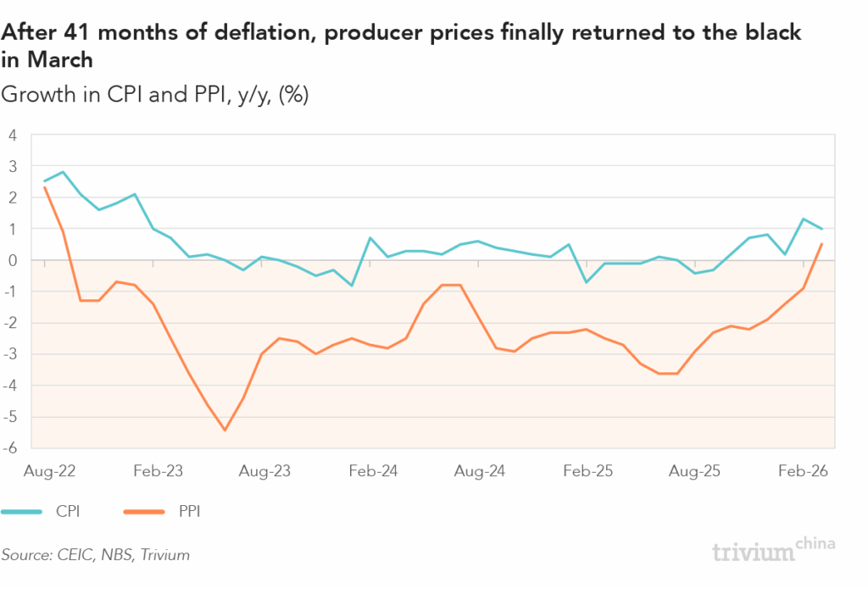The height and width of the screenshot is (589, 868).
Task: Click the y-axis label 4
Action: click(14, 135)
